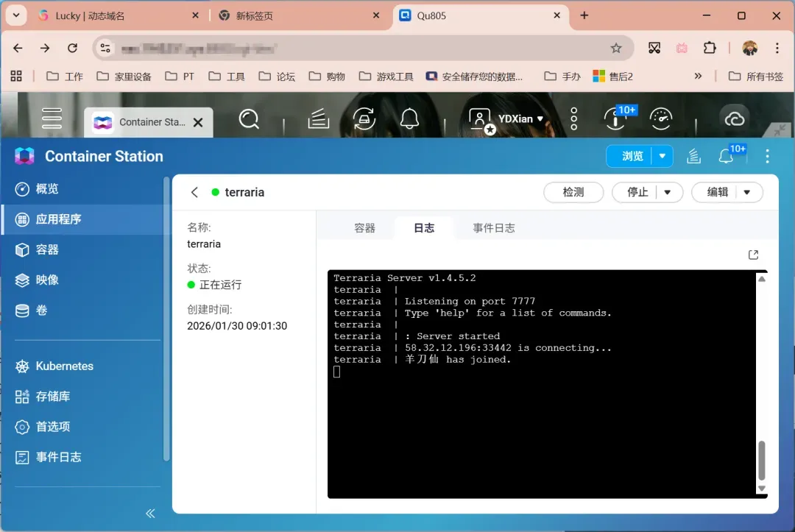Viewport: 795px width, 532px height.
Task: Select 映像 in the sidebar
Action: click(47, 280)
